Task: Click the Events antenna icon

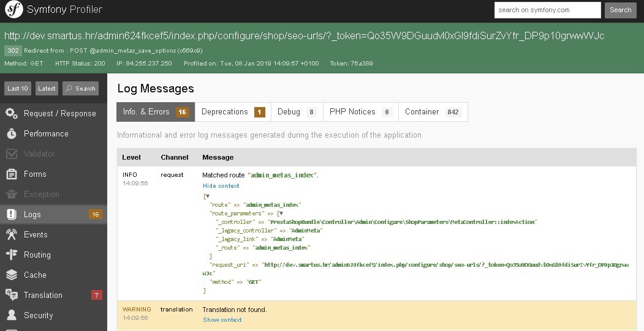Action: tap(12, 234)
